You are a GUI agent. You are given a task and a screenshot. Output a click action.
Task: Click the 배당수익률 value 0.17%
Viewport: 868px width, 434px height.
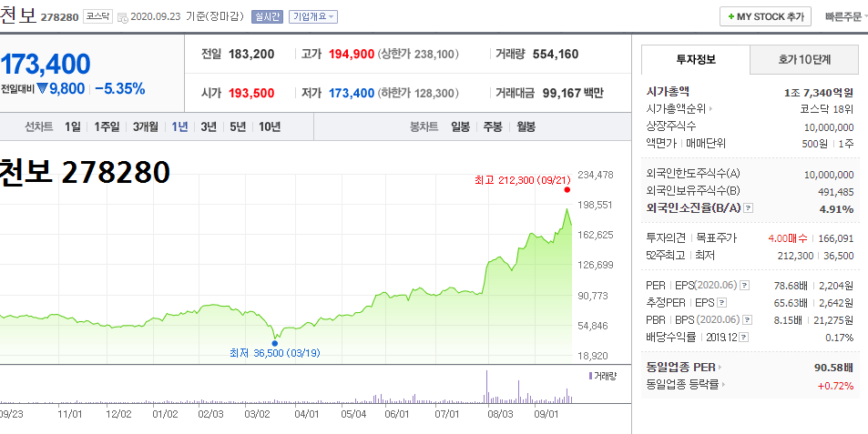tap(842, 337)
